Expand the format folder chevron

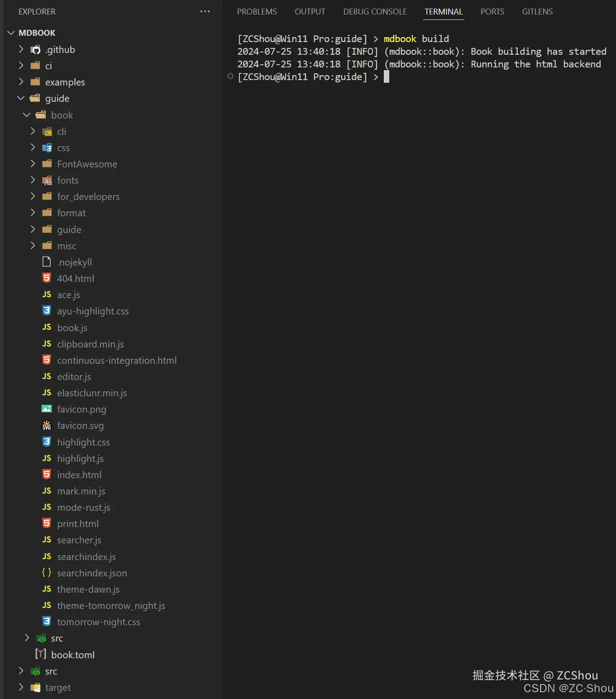tap(33, 213)
